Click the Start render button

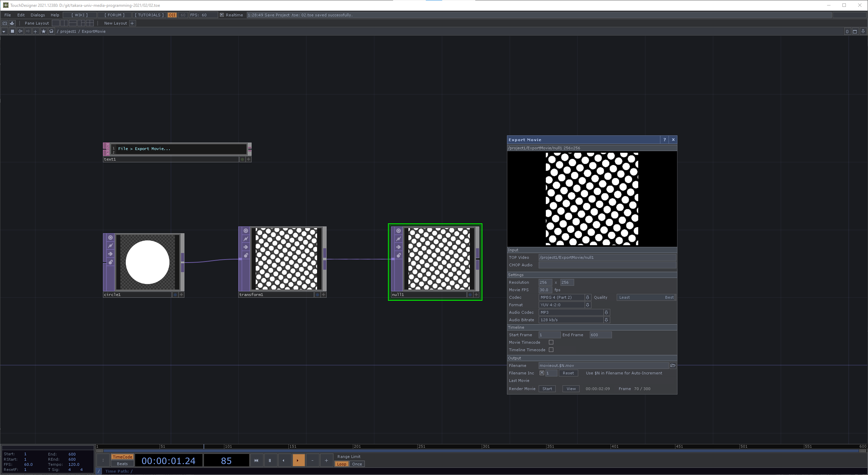tap(547, 389)
